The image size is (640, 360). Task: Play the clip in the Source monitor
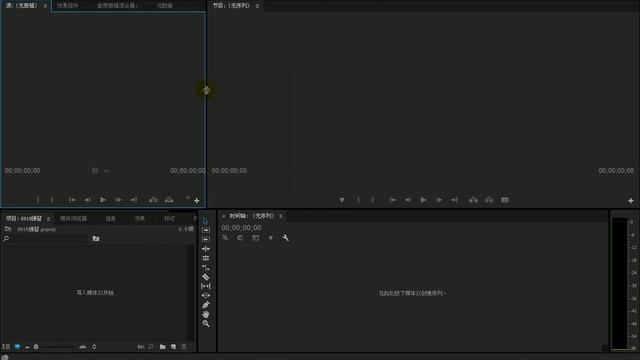103,200
